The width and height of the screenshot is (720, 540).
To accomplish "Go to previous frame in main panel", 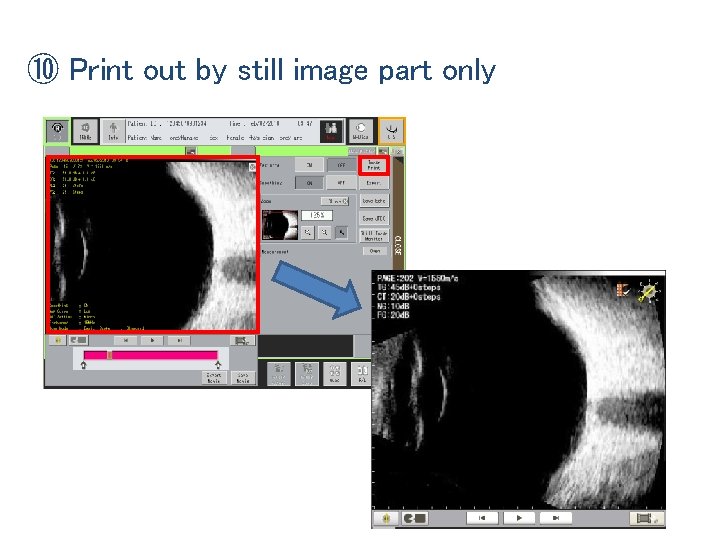I will coord(125,340).
